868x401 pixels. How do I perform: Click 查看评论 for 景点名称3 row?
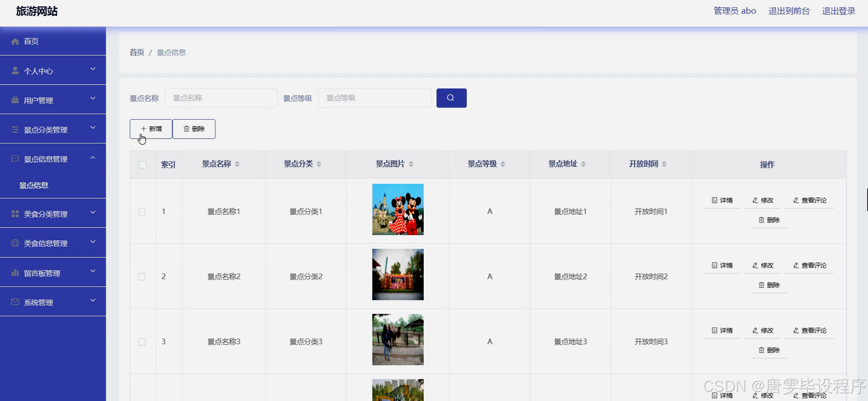[x=809, y=330]
